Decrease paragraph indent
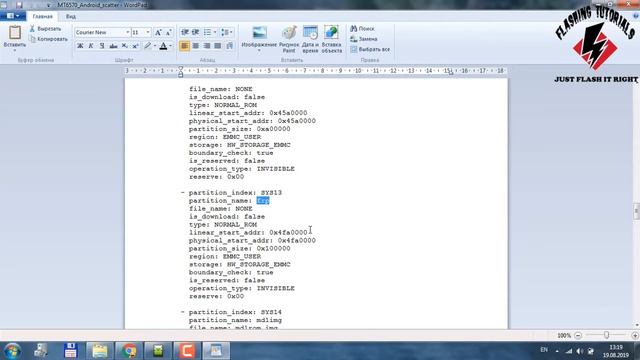Screen dimensions: 640x360 pyautogui.click(x=184, y=32)
